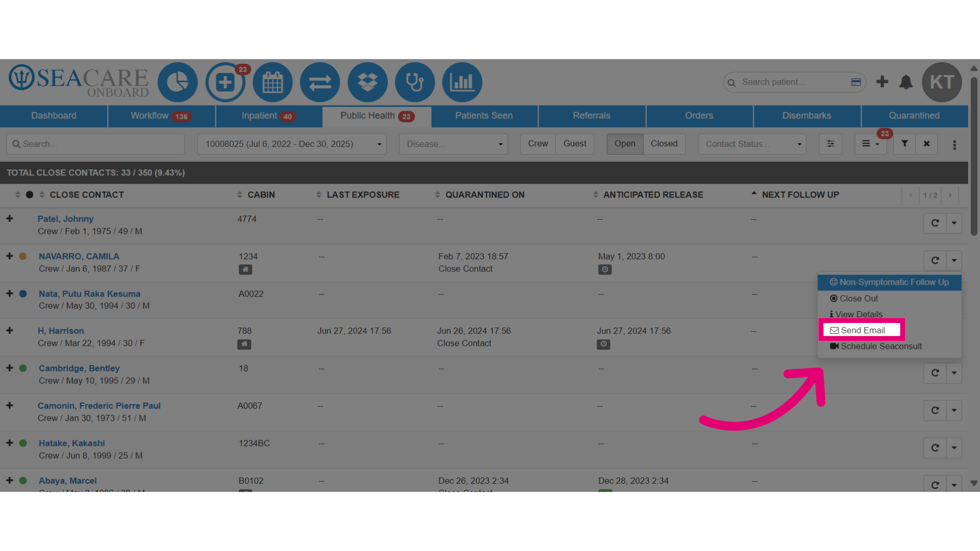Select Non-Symptomatic Follow Up menu item

click(889, 282)
